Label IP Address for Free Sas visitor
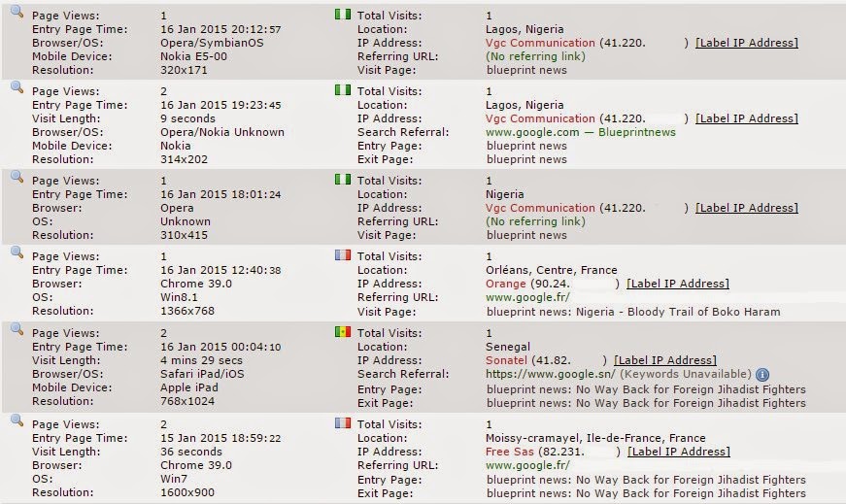This screenshot has height=504, width=846. click(x=679, y=452)
